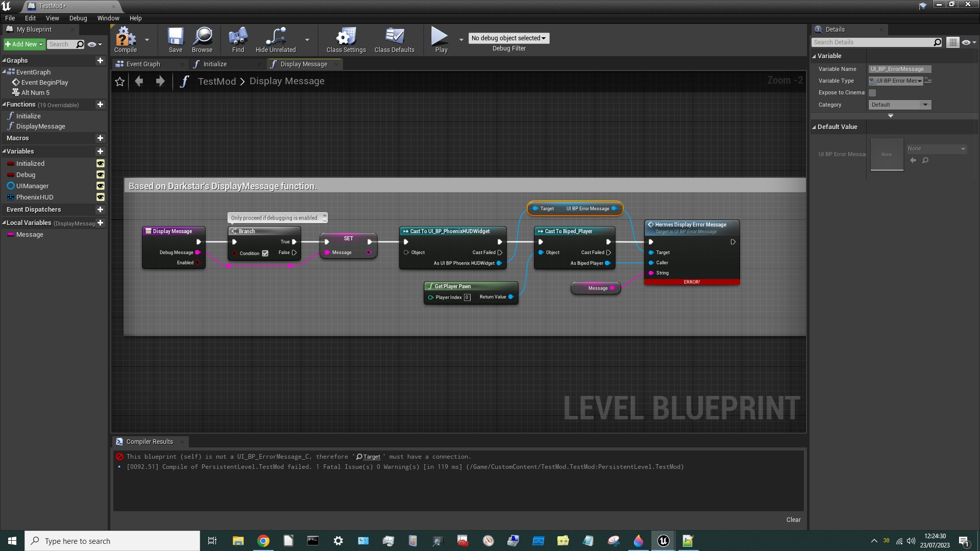The height and width of the screenshot is (551, 980).
Task: Collapse the Variables section
Action: (4, 151)
